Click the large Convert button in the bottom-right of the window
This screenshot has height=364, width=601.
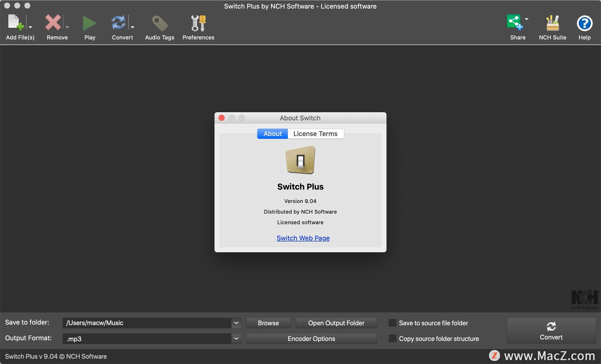coord(551,331)
